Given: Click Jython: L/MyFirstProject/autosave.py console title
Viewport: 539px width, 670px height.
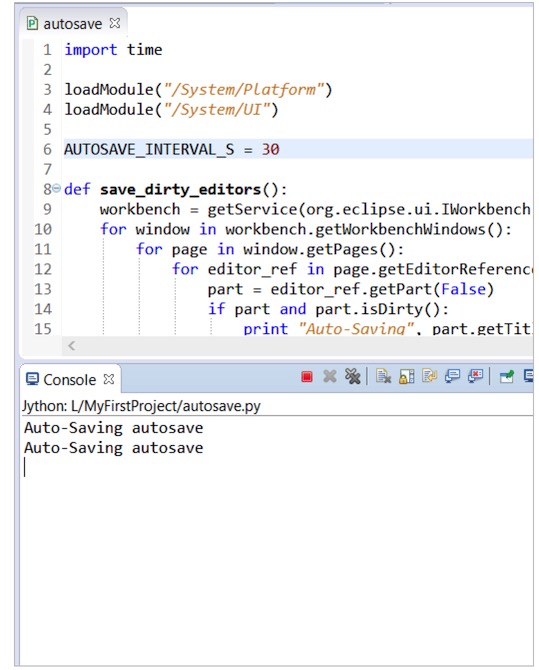Looking at the screenshot, I should [x=141, y=406].
